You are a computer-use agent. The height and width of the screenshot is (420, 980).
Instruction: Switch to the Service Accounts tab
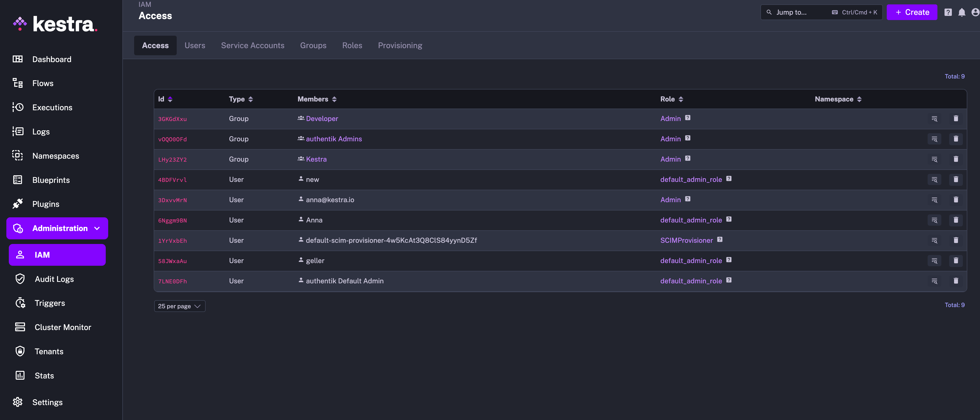(252, 45)
